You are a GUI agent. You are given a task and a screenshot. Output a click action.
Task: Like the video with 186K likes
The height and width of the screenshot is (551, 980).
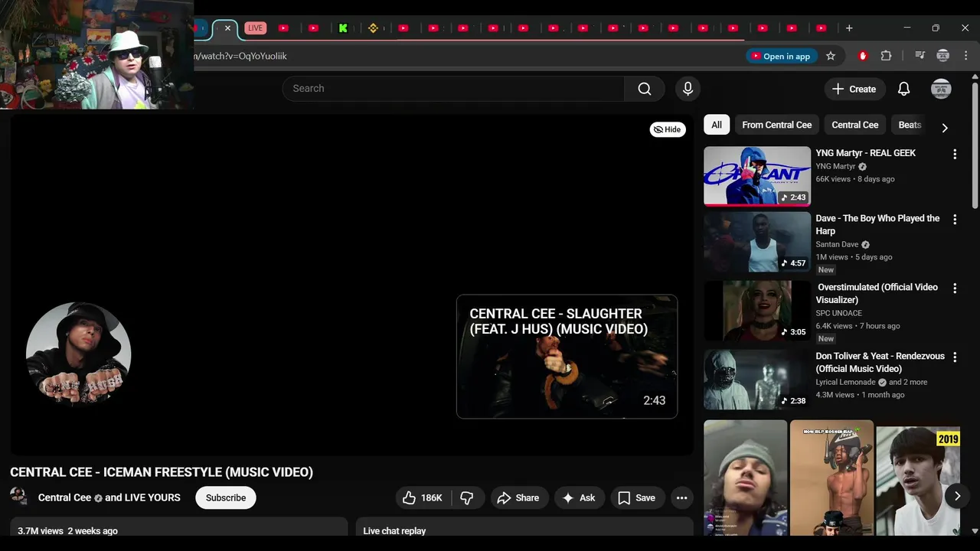point(423,497)
